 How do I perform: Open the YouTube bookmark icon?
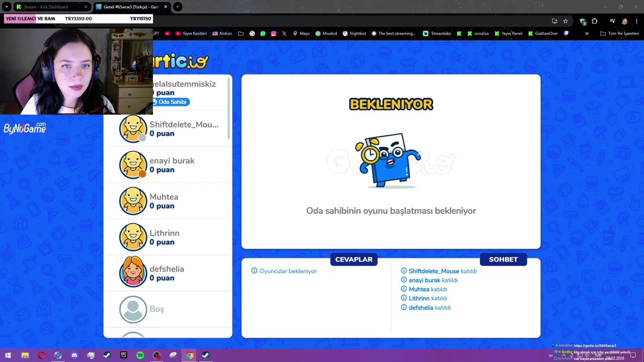click(167, 34)
